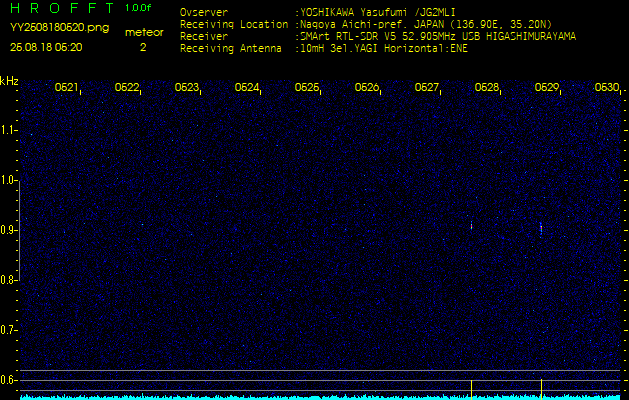Click the 0.8 kHz frequency label

pyautogui.click(x=8, y=280)
